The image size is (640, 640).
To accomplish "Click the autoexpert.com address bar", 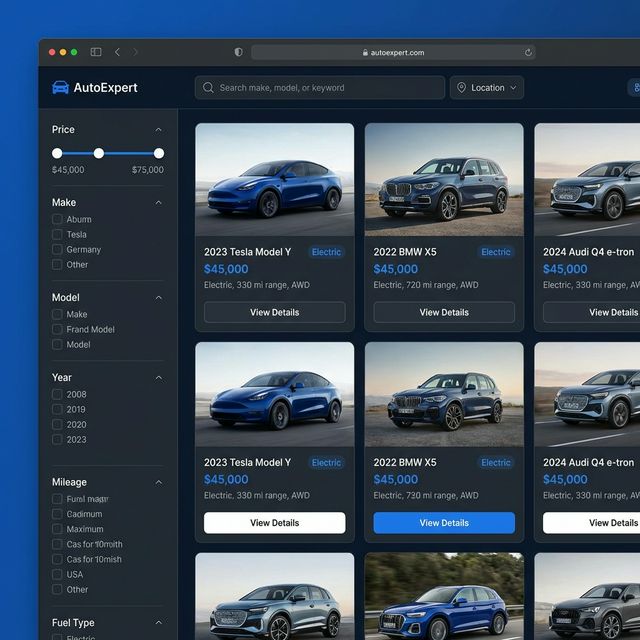I will click(x=393, y=52).
